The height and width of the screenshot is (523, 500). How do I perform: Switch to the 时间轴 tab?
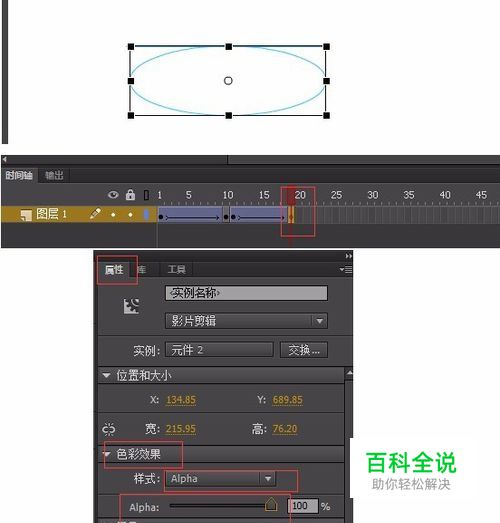pos(19,175)
